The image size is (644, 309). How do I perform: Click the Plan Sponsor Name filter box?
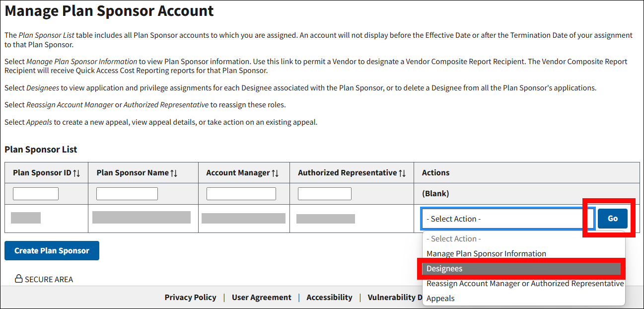127,194
